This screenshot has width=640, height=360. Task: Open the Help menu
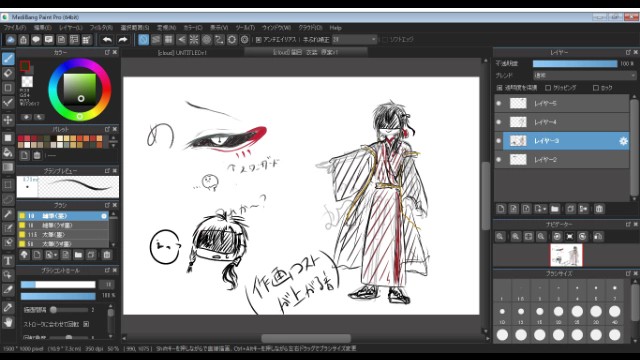click(335, 28)
